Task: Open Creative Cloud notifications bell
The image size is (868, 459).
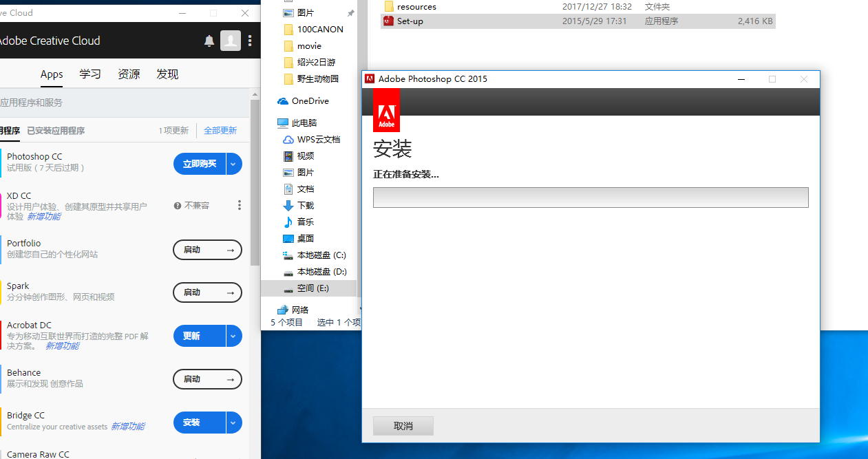Action: click(x=209, y=41)
